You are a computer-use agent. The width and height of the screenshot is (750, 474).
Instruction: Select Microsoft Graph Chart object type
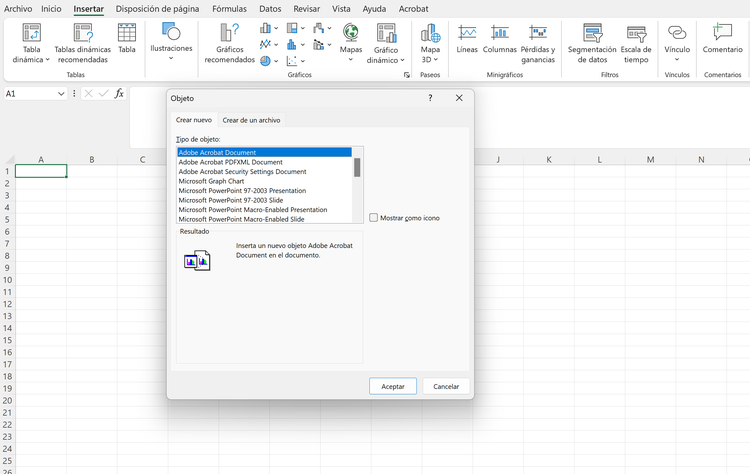tap(265, 181)
